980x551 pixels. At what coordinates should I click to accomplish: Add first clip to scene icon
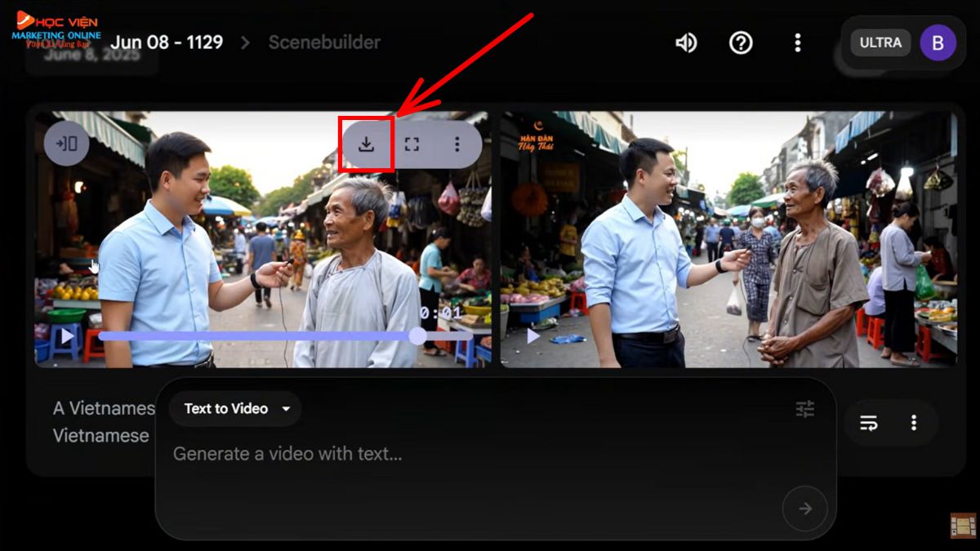(67, 144)
